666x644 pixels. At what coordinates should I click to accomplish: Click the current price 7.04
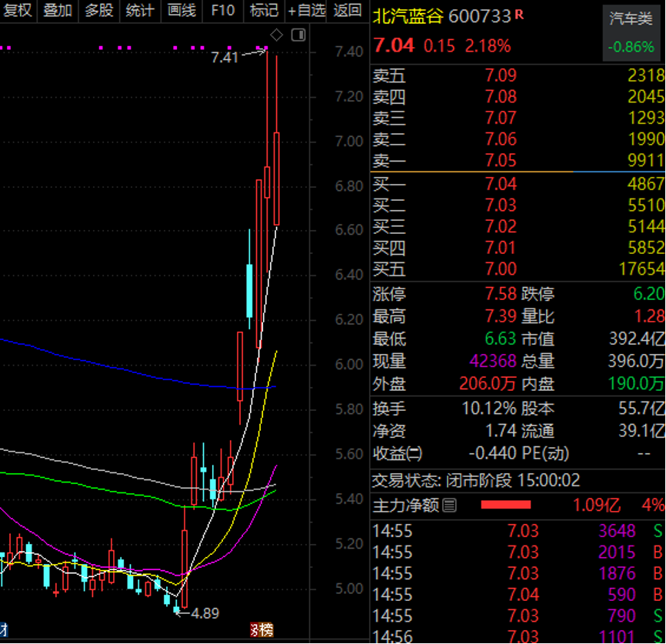[x=394, y=45]
